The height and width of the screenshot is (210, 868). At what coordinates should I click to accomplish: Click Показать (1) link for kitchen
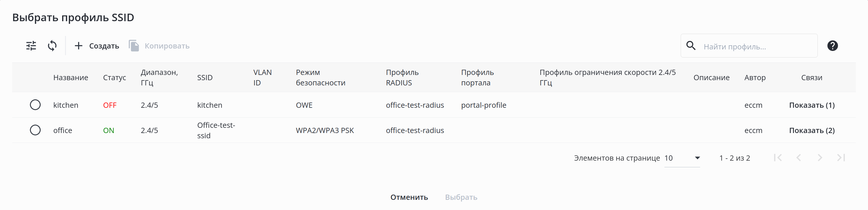812,105
